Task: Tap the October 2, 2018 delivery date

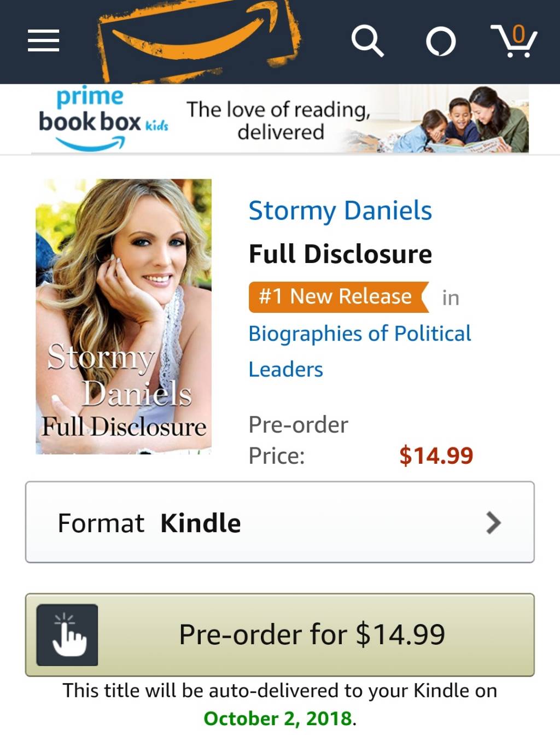Action: [x=278, y=718]
